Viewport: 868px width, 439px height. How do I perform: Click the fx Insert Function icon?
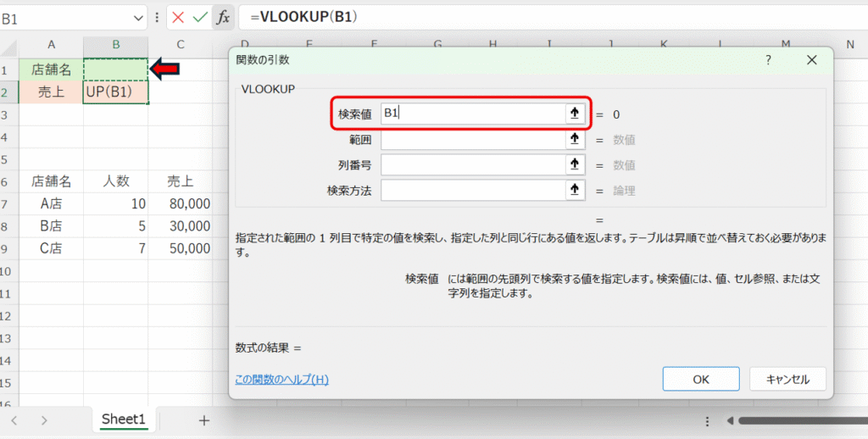pos(222,17)
